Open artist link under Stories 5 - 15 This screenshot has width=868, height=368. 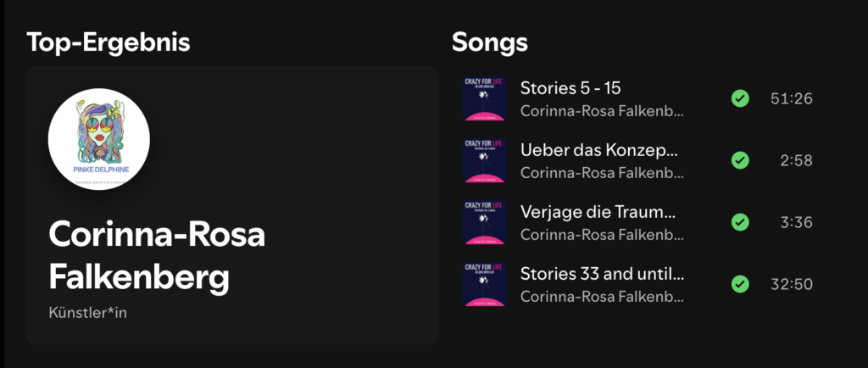pyautogui.click(x=603, y=111)
